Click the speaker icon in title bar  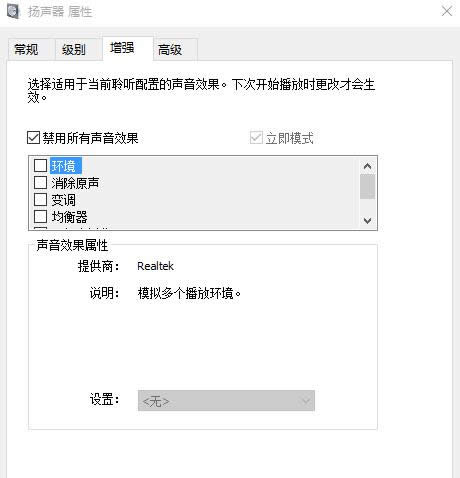[13, 12]
